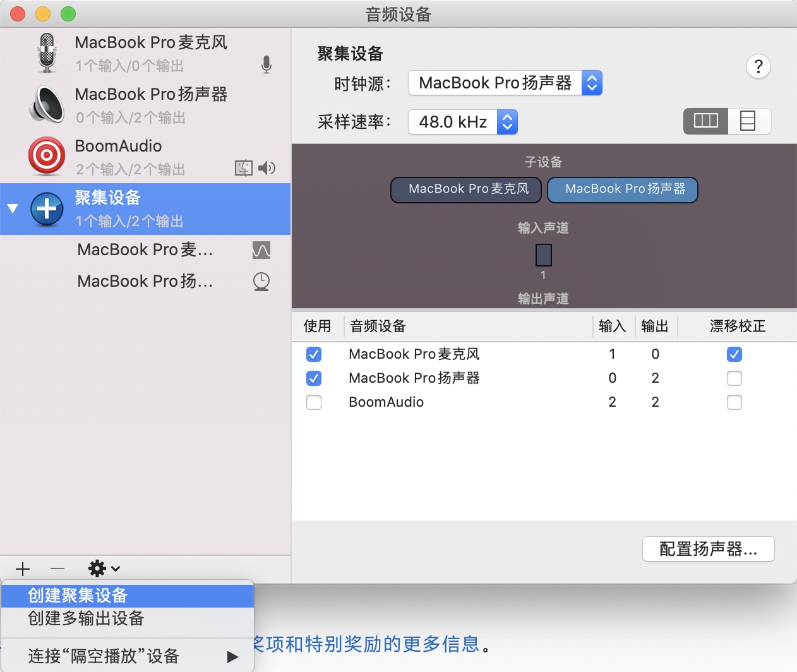The height and width of the screenshot is (672, 797).
Task: Select MacBook Pro麦克风 microphone device icon
Action: pos(47,52)
